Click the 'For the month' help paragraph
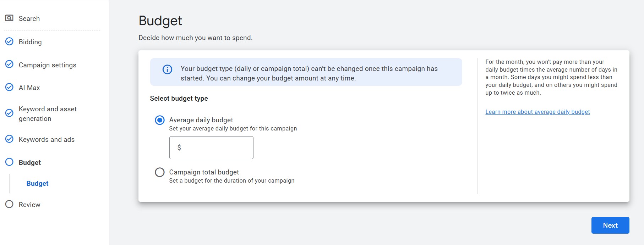 coord(551,77)
